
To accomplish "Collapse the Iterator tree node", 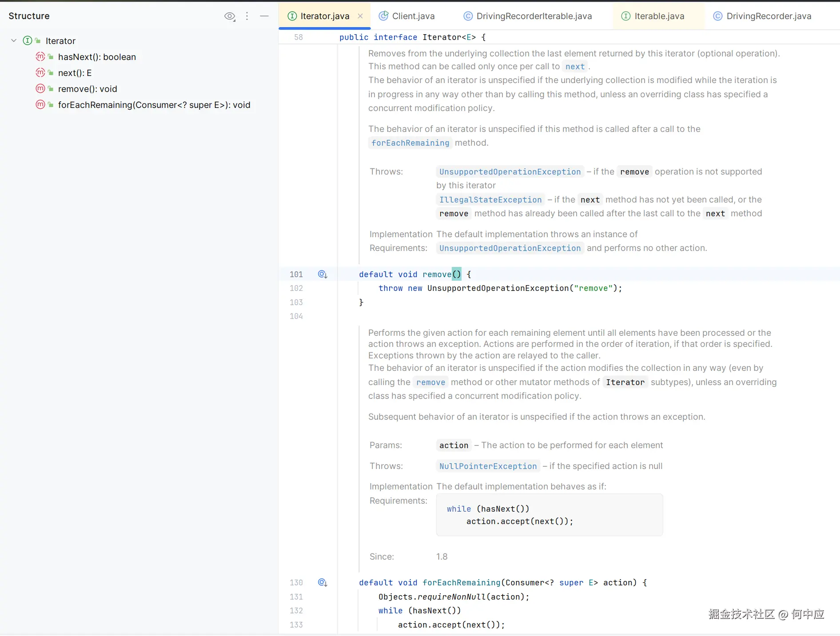I will pyautogui.click(x=14, y=41).
